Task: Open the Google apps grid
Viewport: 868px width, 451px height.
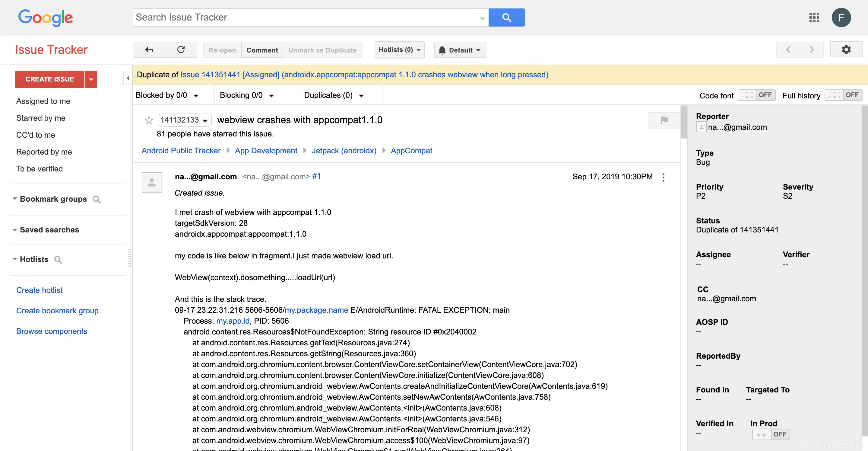Action: 814,18
